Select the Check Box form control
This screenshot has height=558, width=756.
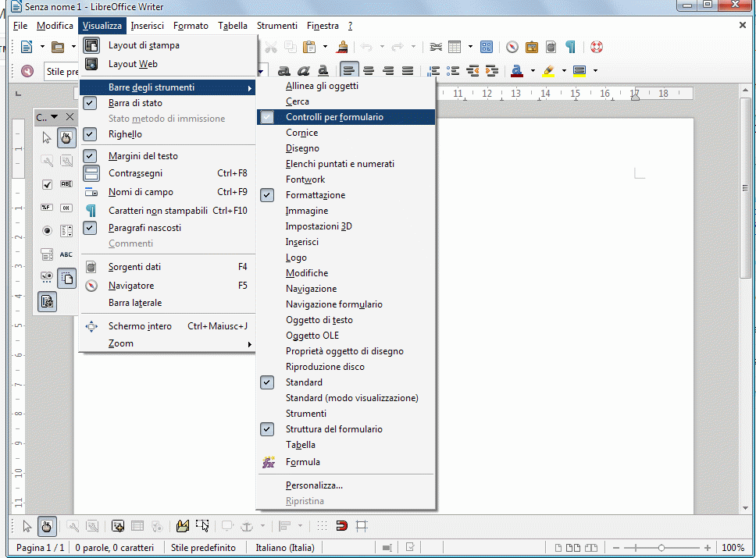click(47, 184)
